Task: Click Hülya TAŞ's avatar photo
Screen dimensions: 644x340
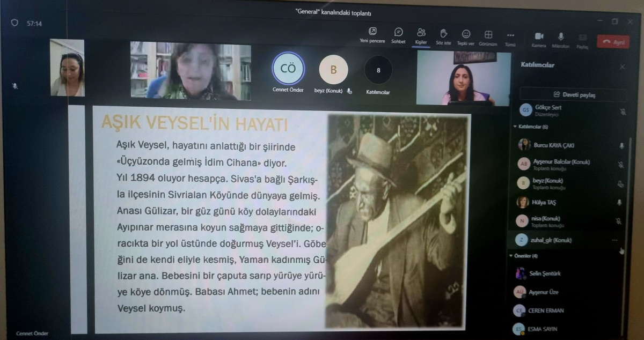Action: coord(522,202)
